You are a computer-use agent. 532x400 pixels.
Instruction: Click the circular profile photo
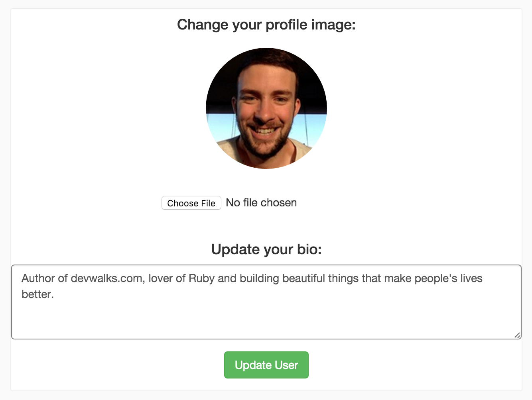click(x=266, y=108)
